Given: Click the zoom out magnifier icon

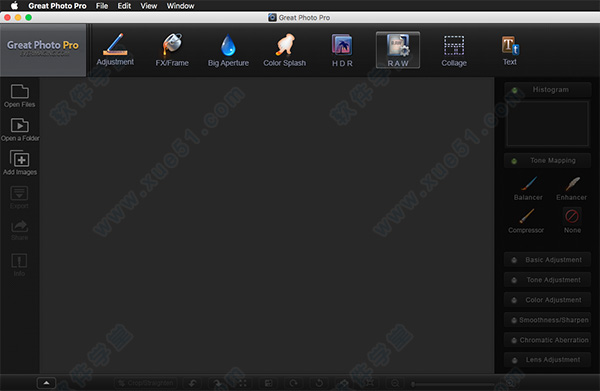Looking at the screenshot, I should (395, 383).
